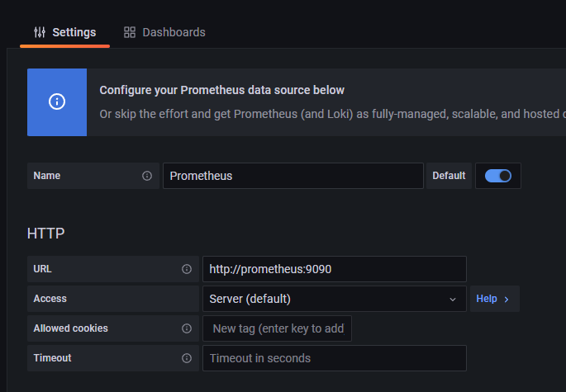The width and height of the screenshot is (566, 392).
Task: Click the URL input field
Action: 334,269
